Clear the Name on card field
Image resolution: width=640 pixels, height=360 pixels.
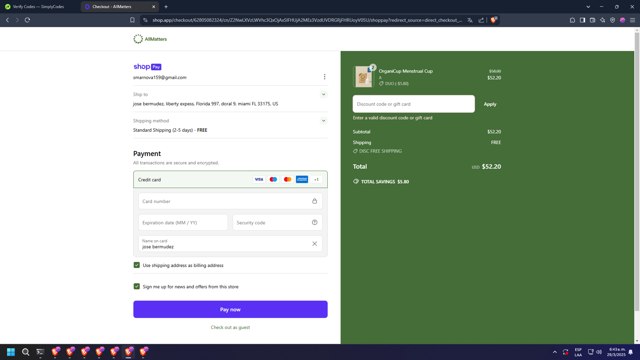point(314,244)
